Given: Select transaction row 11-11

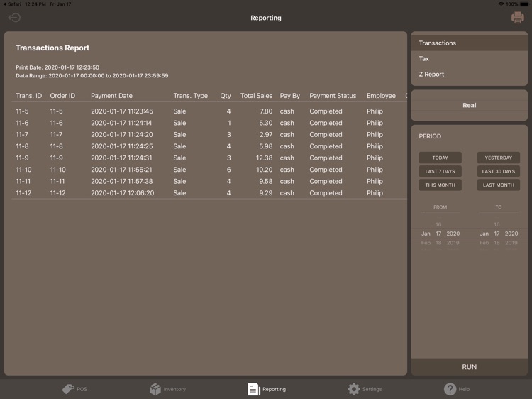Looking at the screenshot, I should pyautogui.click(x=209, y=181).
